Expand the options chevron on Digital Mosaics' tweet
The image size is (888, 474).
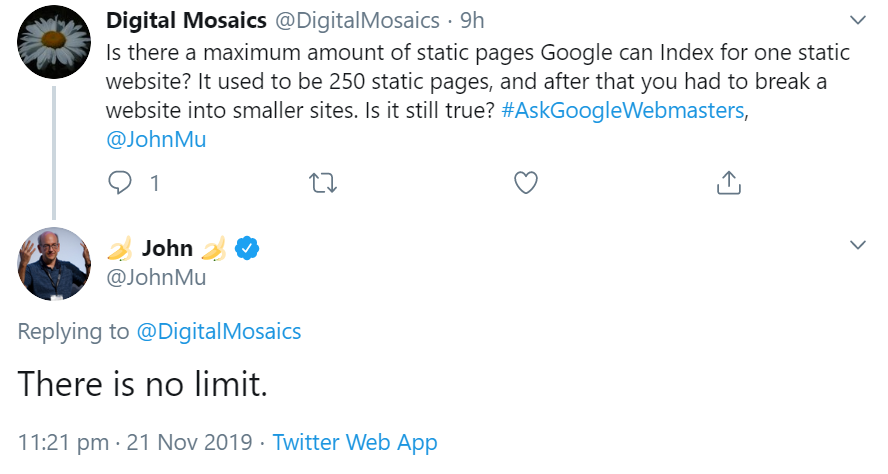click(857, 20)
